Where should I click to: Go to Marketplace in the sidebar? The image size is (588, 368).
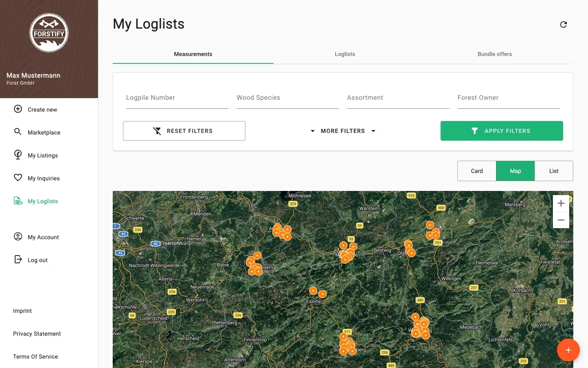44,132
